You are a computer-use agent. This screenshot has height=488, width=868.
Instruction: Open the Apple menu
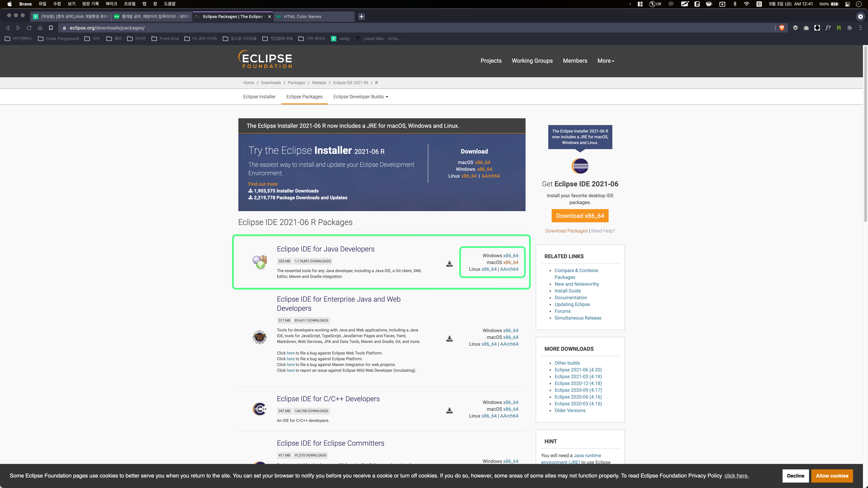(x=9, y=4)
